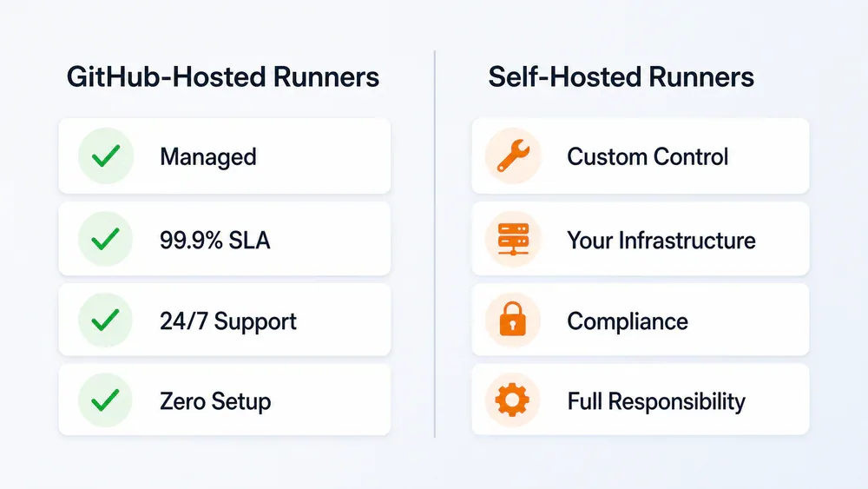868x489 pixels.
Task: Click the Zero Setup label
Action: pyautogui.click(x=215, y=402)
